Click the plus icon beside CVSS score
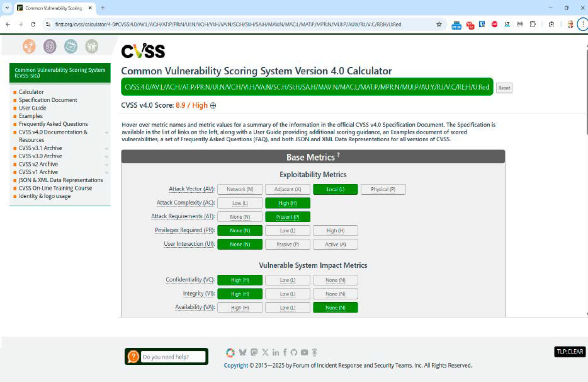The image size is (588, 382). 213,106
